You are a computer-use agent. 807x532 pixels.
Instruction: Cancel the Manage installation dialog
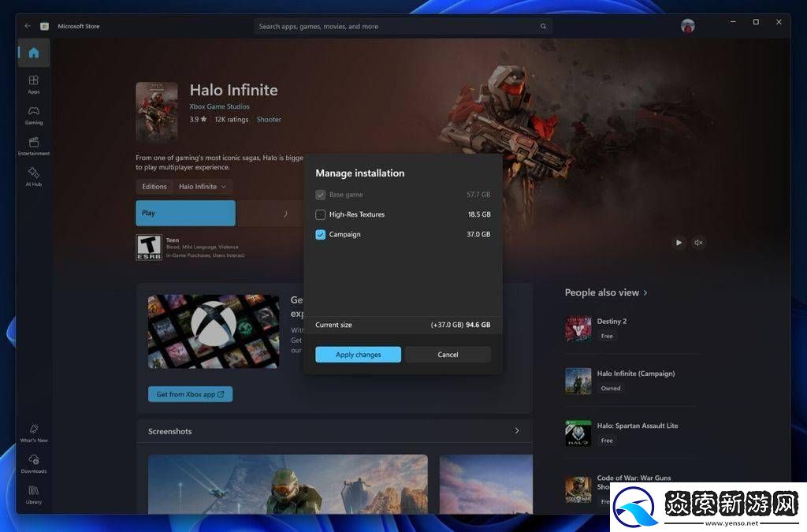point(448,355)
